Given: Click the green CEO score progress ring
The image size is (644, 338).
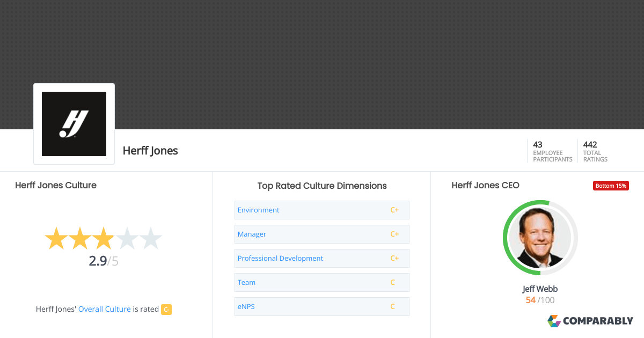Looking at the screenshot, I should 506,239.
